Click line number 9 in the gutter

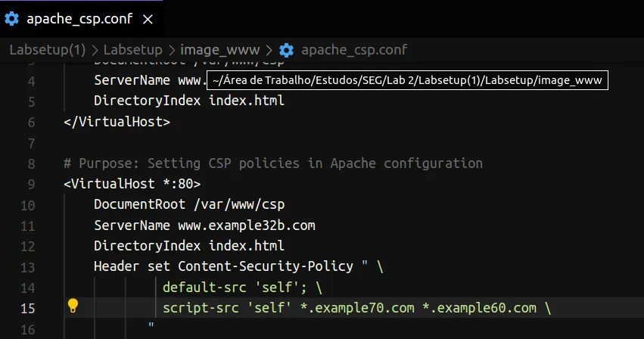[31, 184]
